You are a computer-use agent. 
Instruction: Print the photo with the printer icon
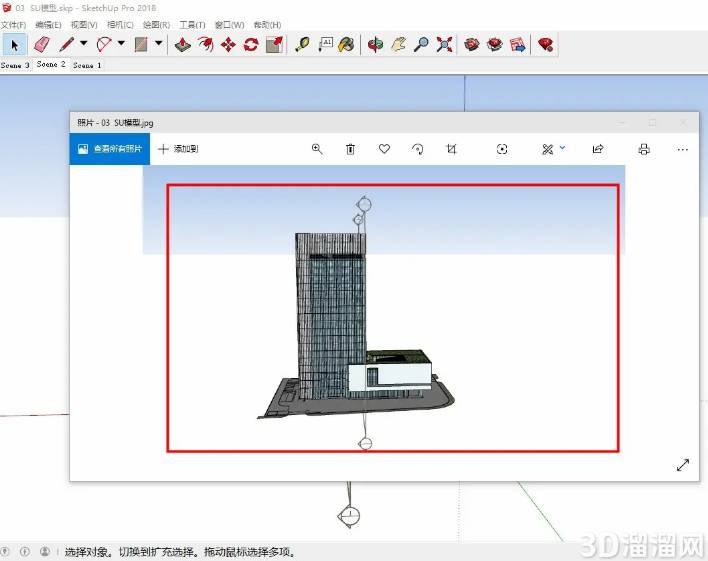pos(644,149)
